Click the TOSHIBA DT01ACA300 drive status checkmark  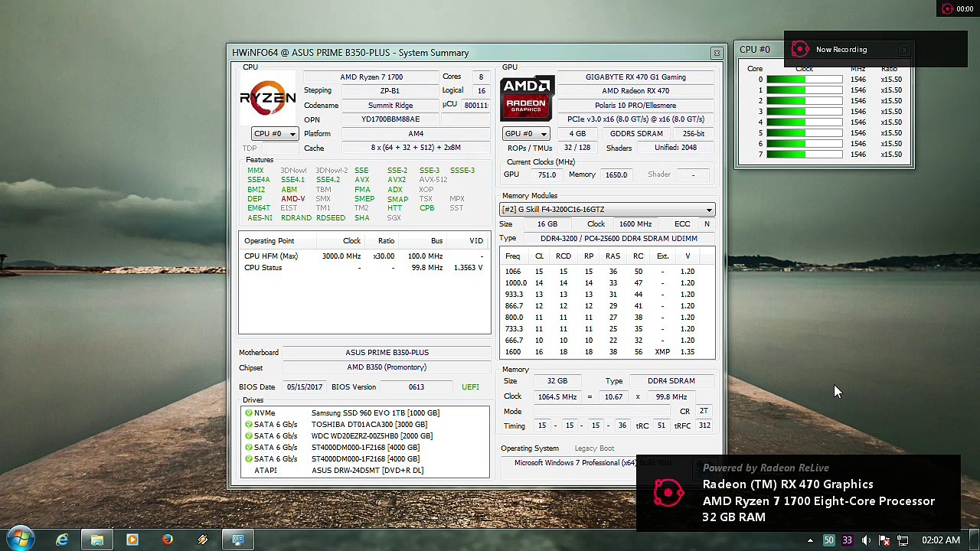(248, 425)
